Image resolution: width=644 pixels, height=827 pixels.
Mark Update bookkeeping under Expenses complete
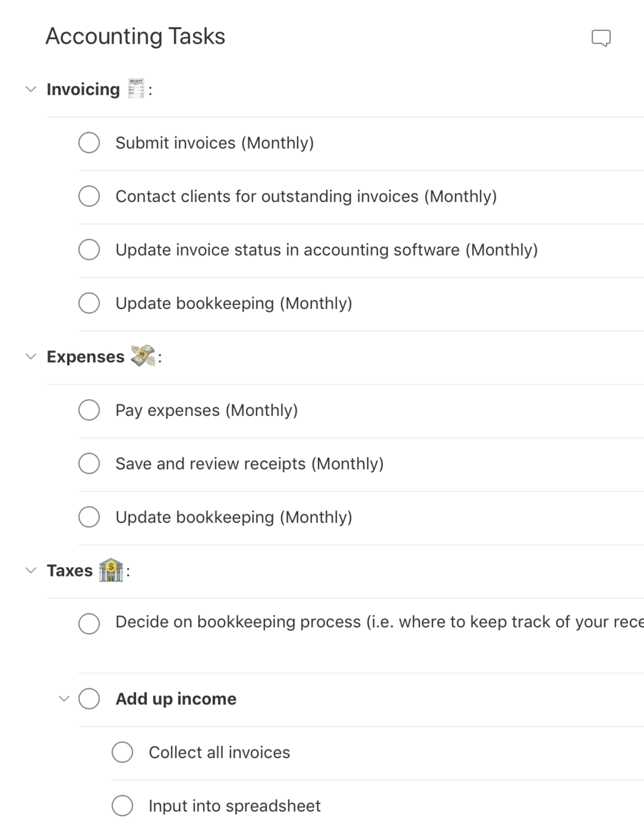click(89, 517)
